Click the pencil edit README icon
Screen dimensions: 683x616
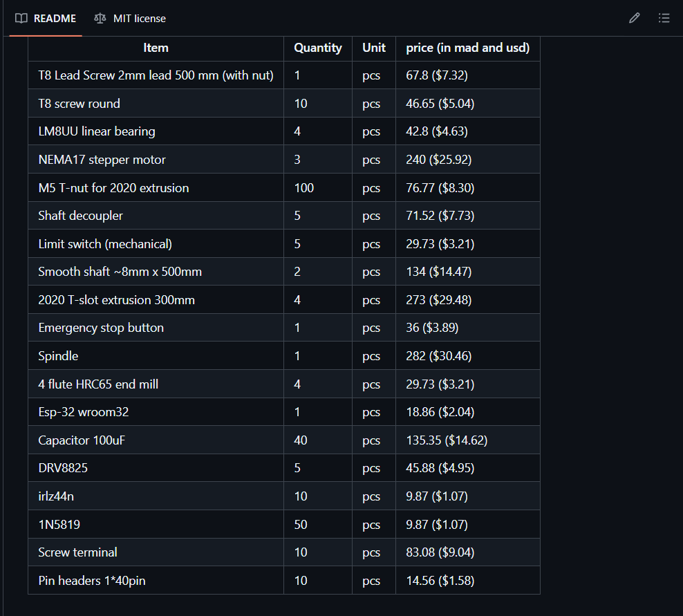[634, 18]
